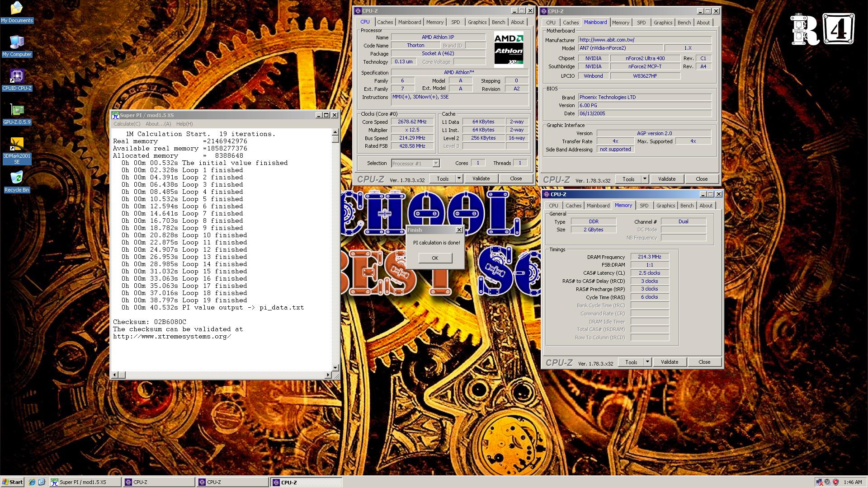
Task: Click Tools button in CPU-Z CPU window
Action: click(443, 178)
